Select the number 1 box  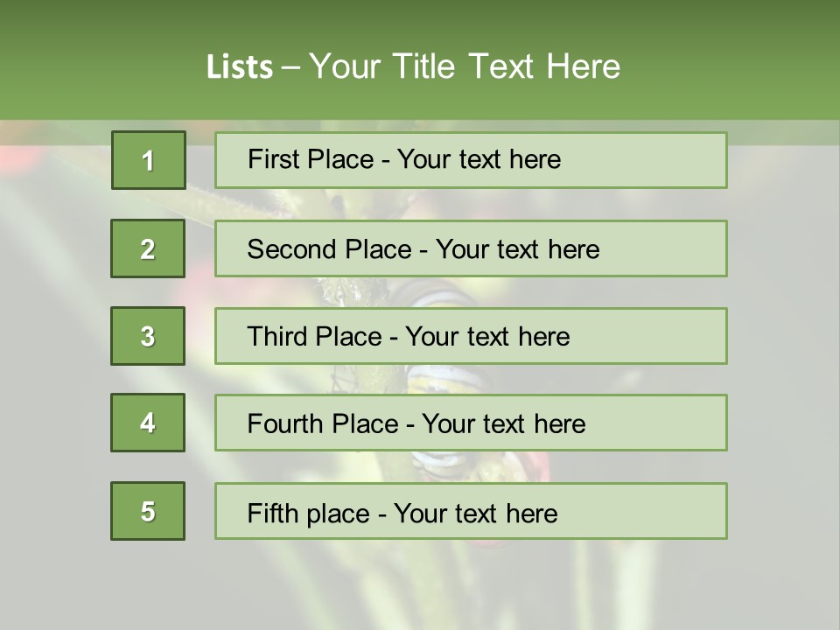point(149,160)
